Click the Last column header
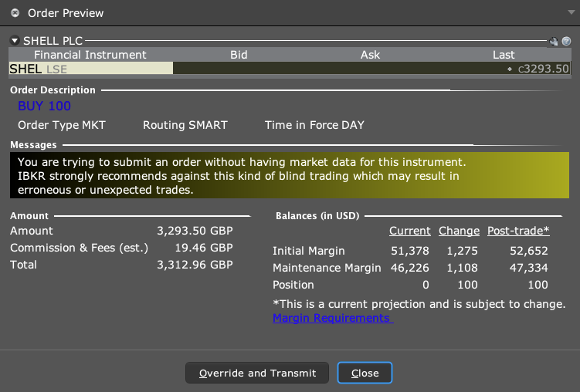The image size is (580, 392). (504, 55)
